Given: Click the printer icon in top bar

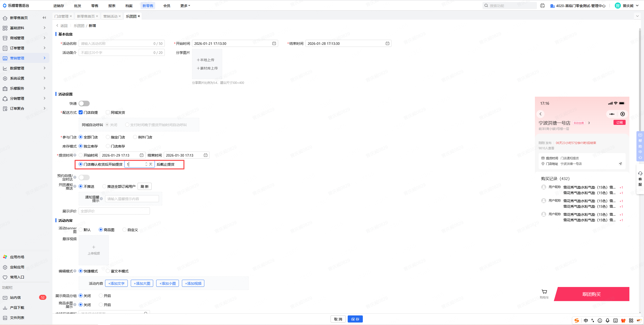Looking at the screenshot, I should [542, 6].
